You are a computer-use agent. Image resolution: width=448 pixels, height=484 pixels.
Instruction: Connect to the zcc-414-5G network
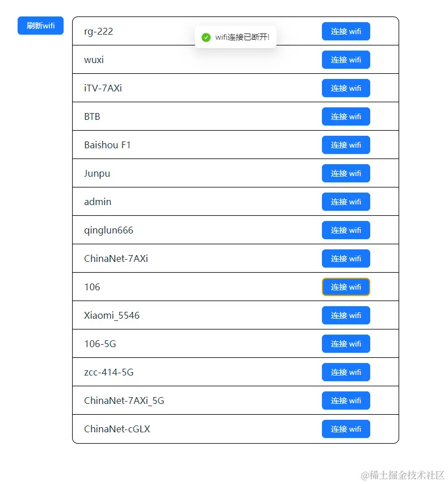click(x=346, y=372)
